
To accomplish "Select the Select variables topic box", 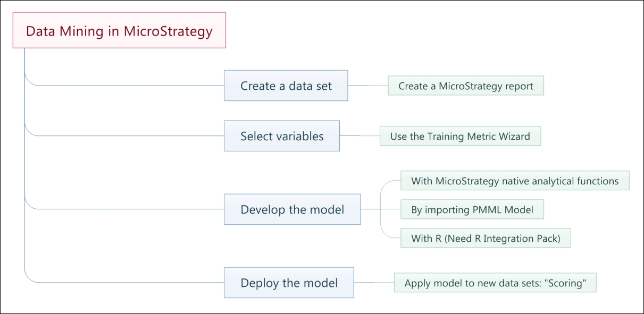I will pos(282,136).
